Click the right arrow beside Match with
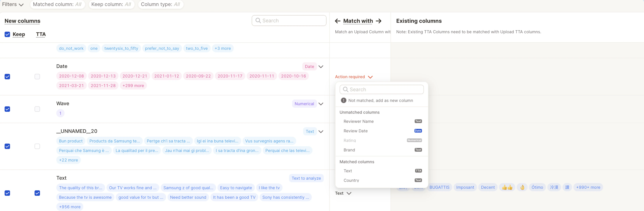Image resolution: width=644 pixels, height=211 pixels. (x=379, y=21)
